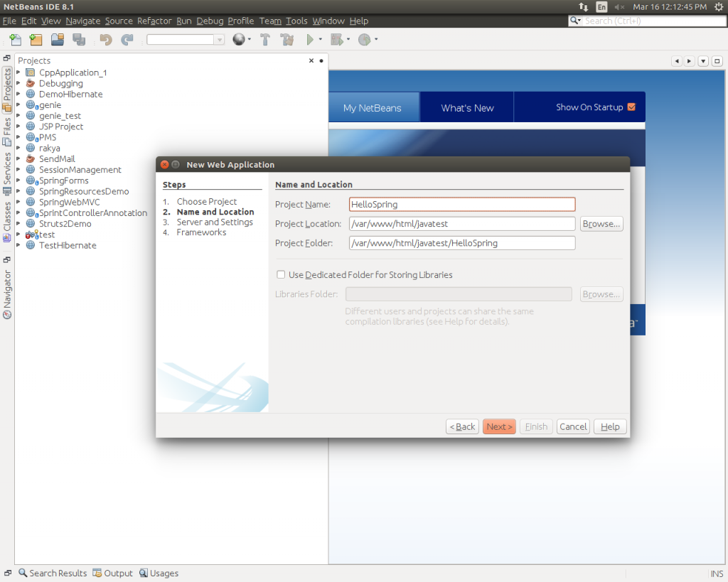The image size is (728, 582).
Task: Click the New Project toolbar icon
Action: [x=36, y=40]
